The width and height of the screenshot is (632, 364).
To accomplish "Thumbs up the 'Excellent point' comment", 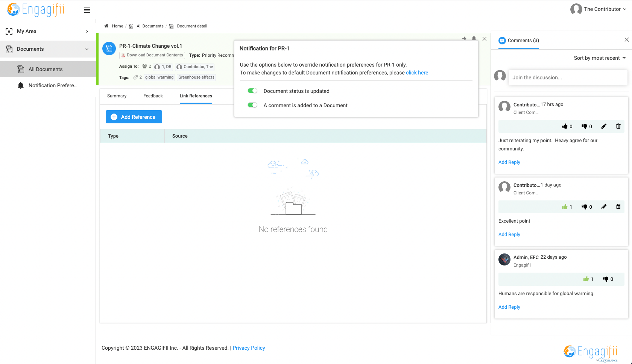I will (x=565, y=207).
